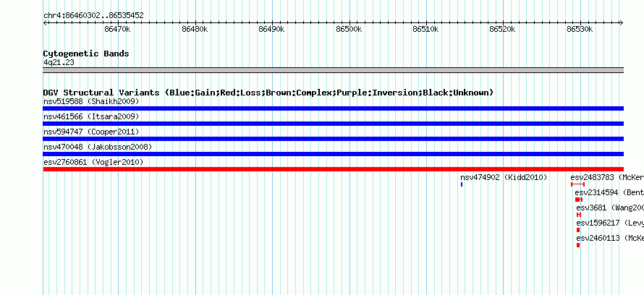Select the gray 4q21.23 cytogenetic band bar
Image resolution: width=644 pixels, height=295 pixels.
[x=333, y=70]
